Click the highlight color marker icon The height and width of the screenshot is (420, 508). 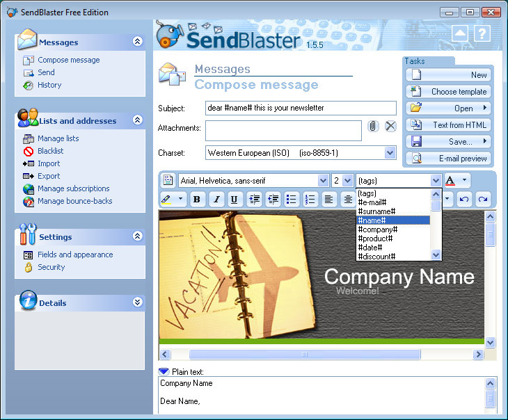pos(166,199)
